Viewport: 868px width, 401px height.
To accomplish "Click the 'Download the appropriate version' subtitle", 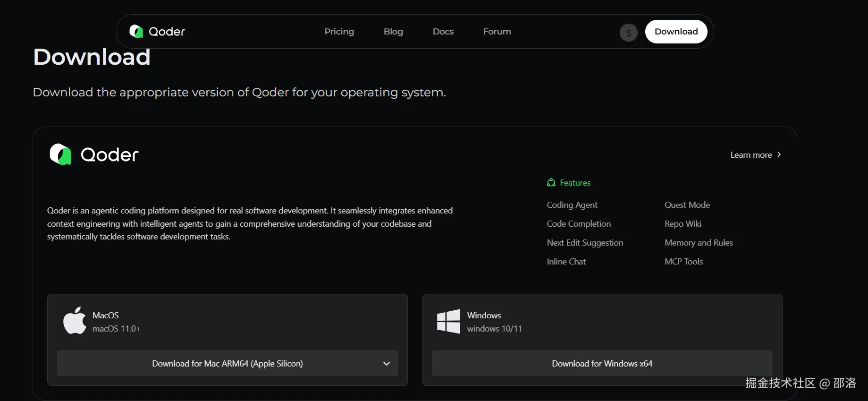I will point(239,92).
